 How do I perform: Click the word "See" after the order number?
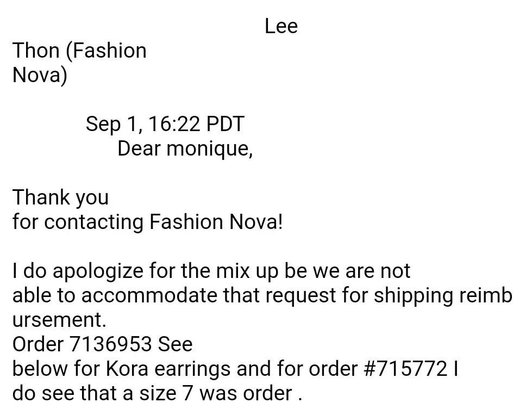click(176, 344)
